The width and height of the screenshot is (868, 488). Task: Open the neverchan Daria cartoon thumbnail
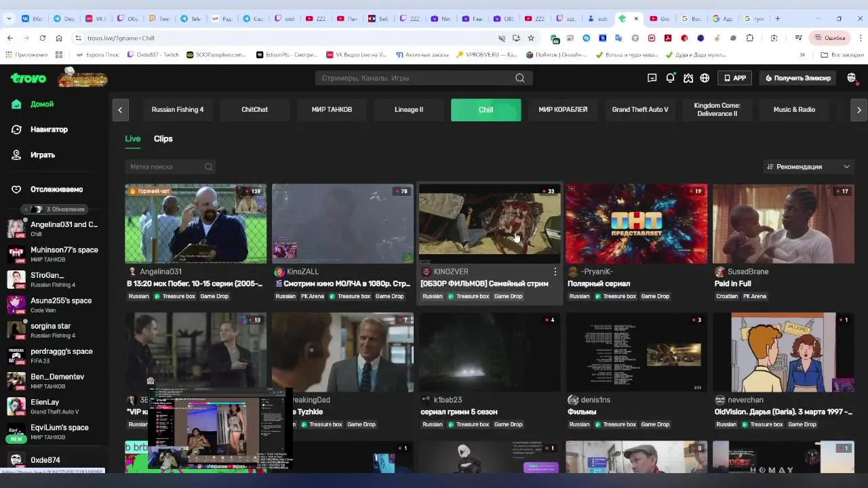tap(783, 352)
